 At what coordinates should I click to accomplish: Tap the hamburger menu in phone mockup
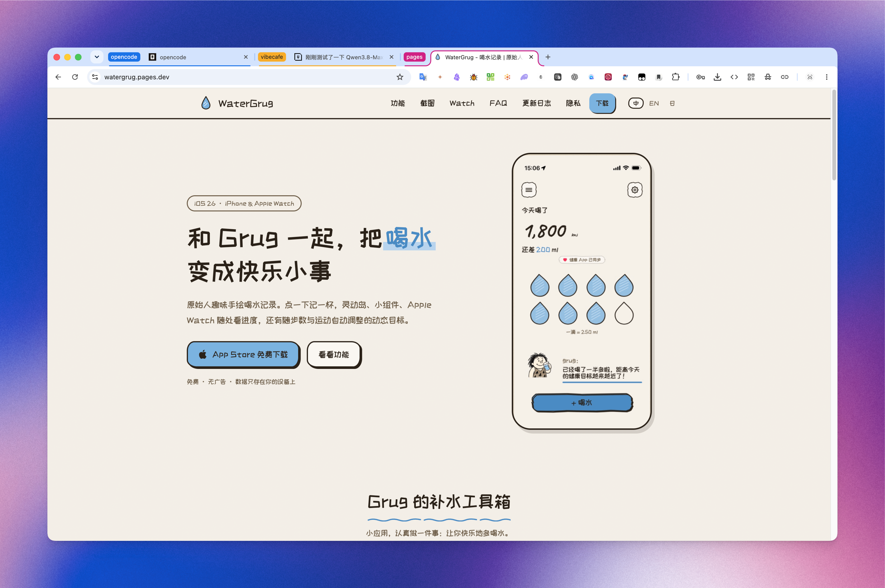click(529, 190)
